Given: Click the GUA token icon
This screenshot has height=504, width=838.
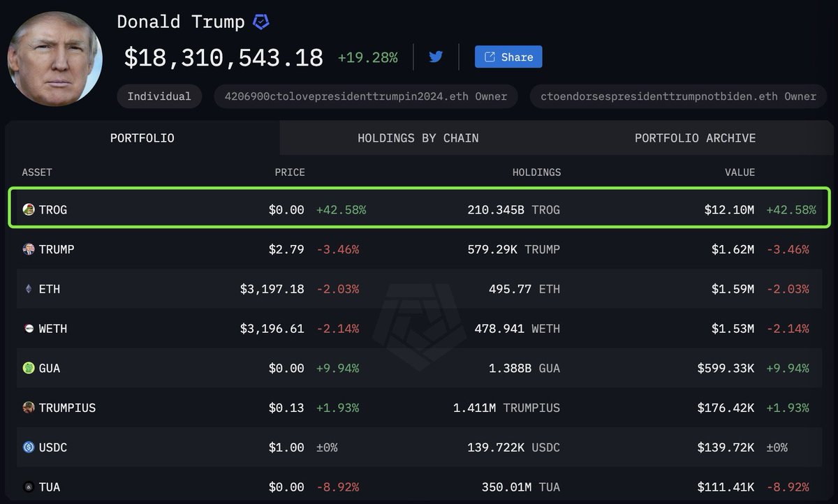Looking at the screenshot, I should point(29,368).
